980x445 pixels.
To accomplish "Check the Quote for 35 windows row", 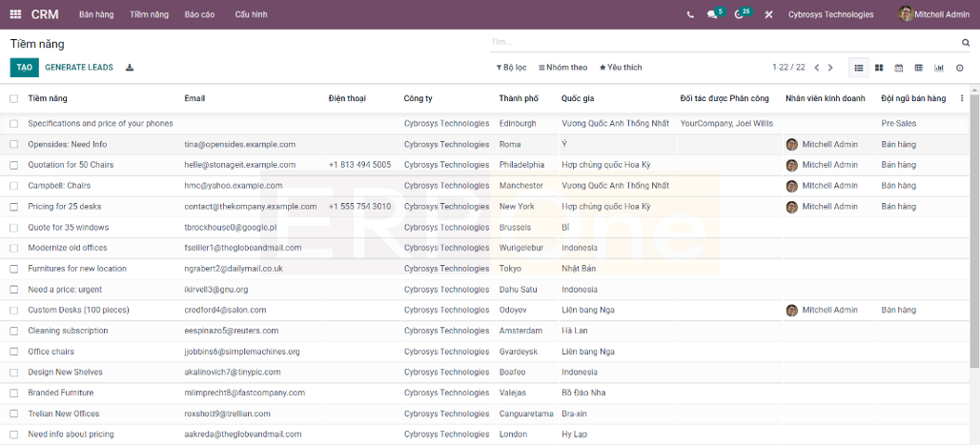I will click(13, 228).
